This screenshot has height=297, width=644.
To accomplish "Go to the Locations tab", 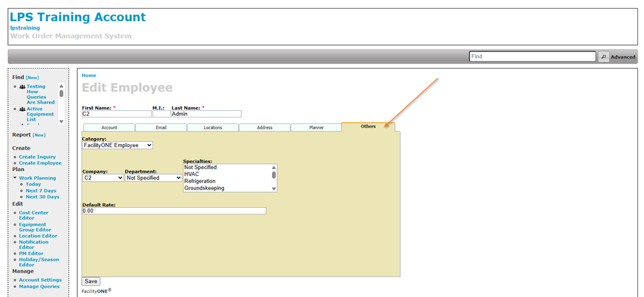I will [213, 127].
